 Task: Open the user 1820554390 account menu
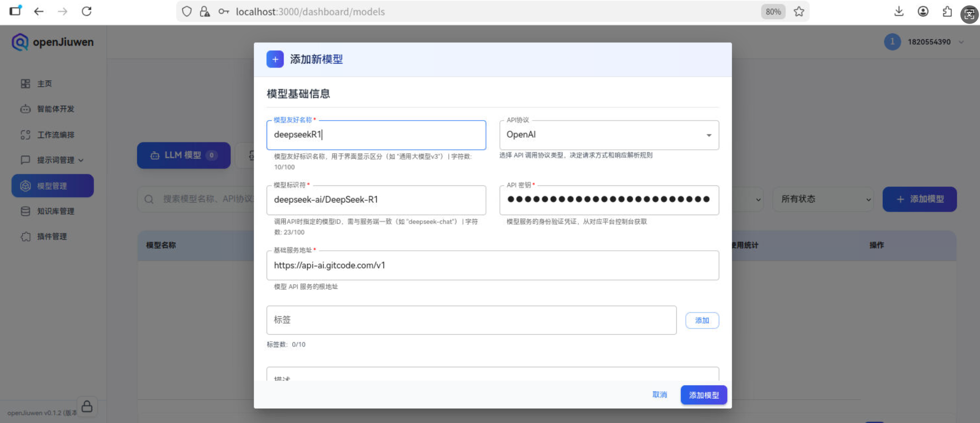pos(924,42)
